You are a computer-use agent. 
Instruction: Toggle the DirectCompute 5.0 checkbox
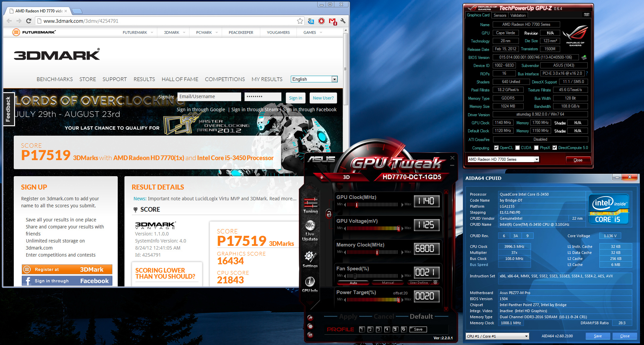[x=554, y=148]
